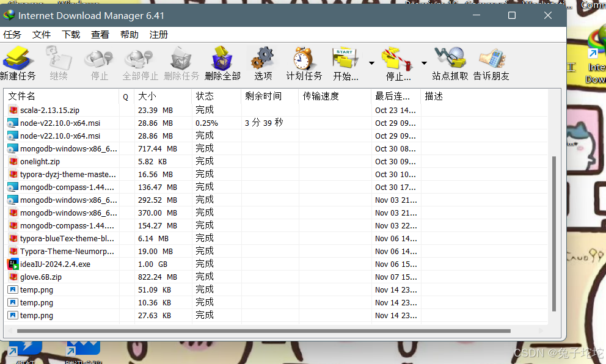Image resolution: width=606 pixels, height=364 pixels.
Task: Sort by the 文件名 column header
Action: [62, 96]
